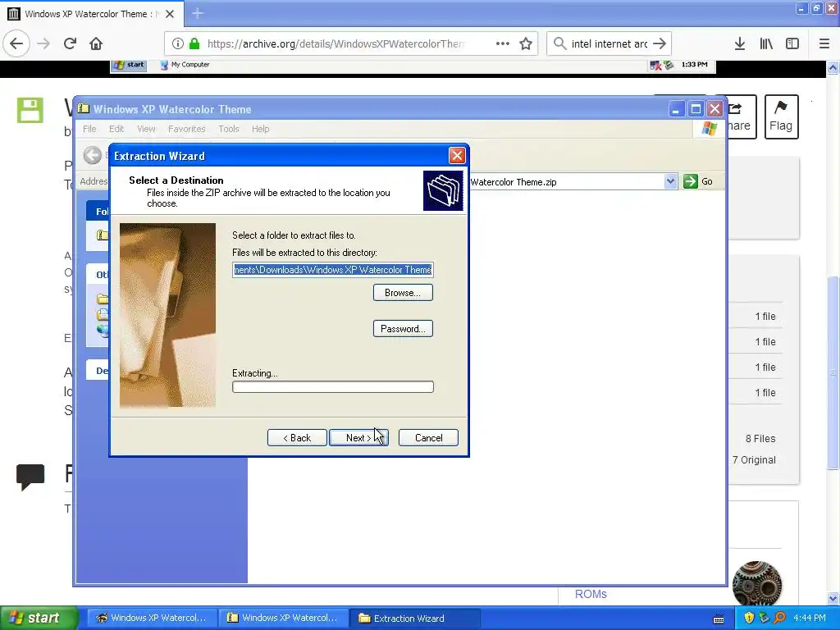
Task: Open File menu in Watercolor Theme window
Action: tap(89, 129)
